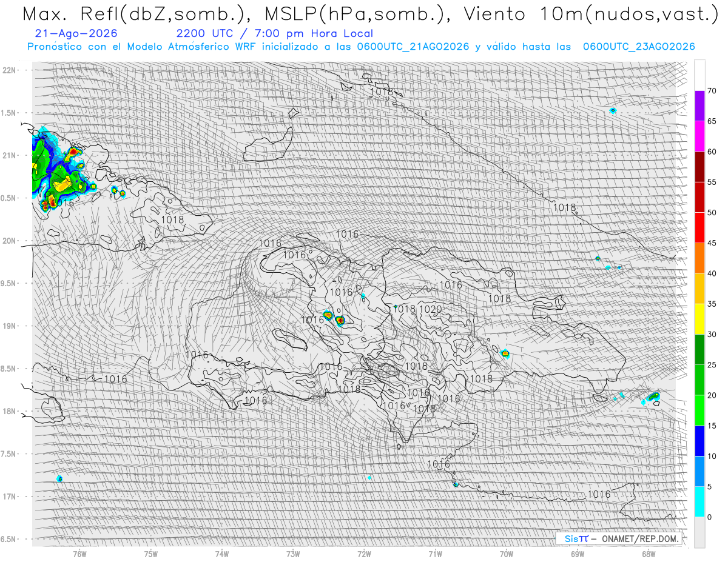
Task: Click the 1020 hPa isobar label
Action: click(431, 309)
